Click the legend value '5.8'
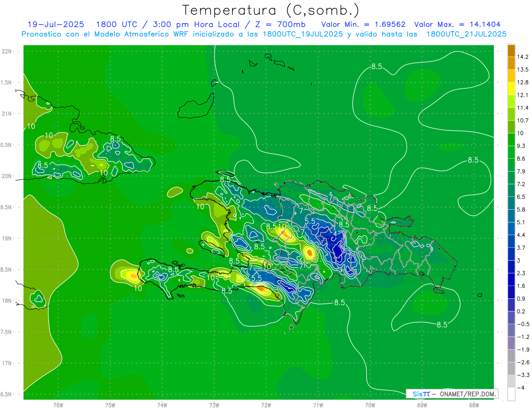 tap(521, 210)
